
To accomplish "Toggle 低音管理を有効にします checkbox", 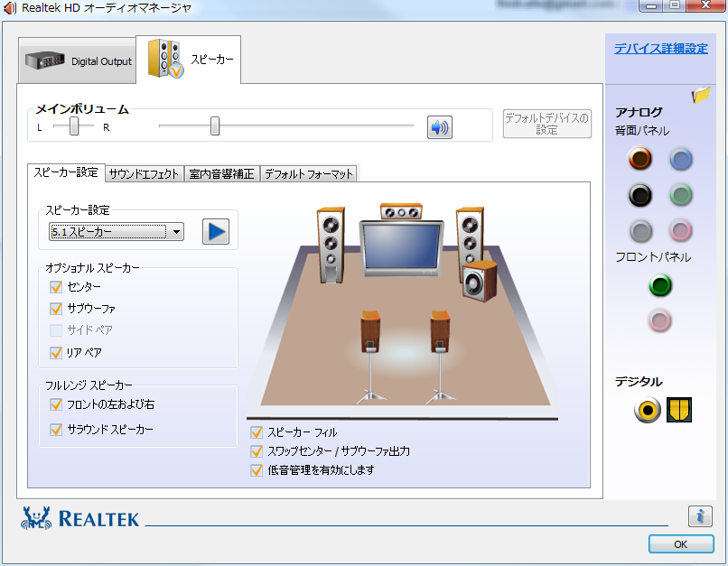I will (257, 470).
